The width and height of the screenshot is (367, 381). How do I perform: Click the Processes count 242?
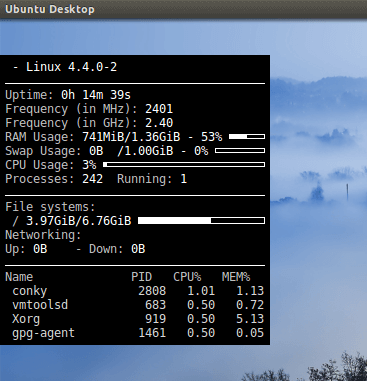[92, 179]
